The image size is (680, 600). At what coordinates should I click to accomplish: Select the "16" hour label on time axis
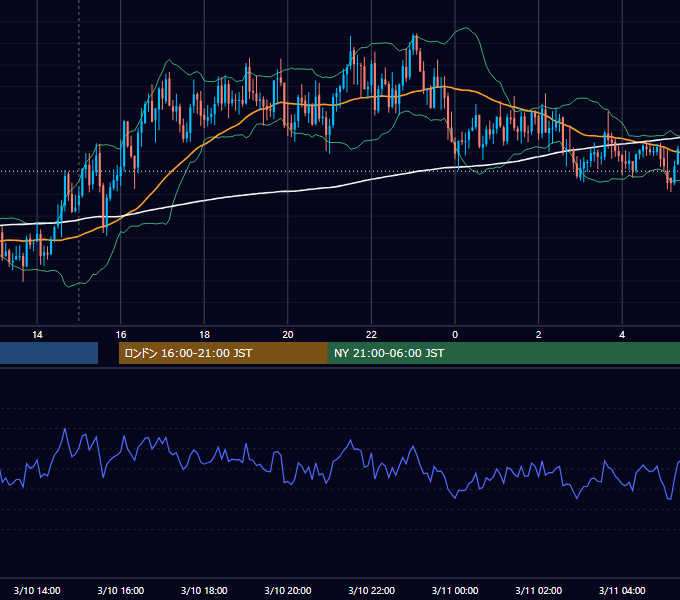coord(121,335)
